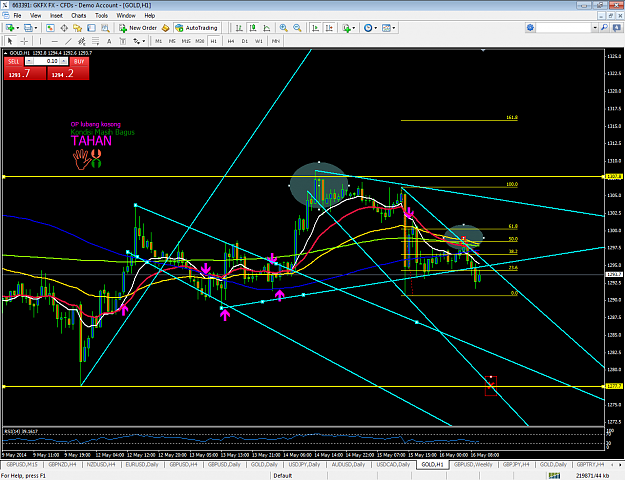This screenshot has height=480, width=625.
Task: Switch to the USDJPY,Daily chart tab
Action: [x=305, y=464]
